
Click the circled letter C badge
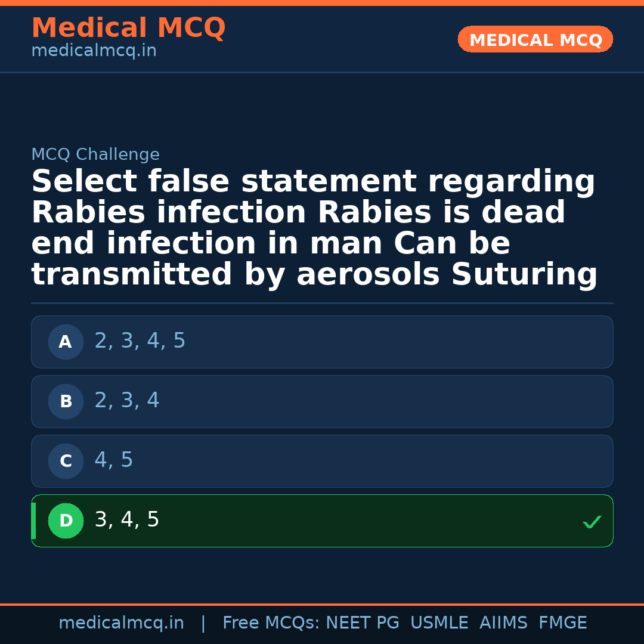pyautogui.click(x=66, y=462)
